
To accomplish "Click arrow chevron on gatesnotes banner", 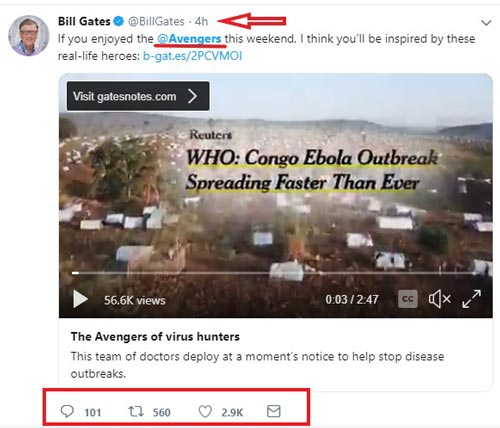I will click(x=193, y=96).
